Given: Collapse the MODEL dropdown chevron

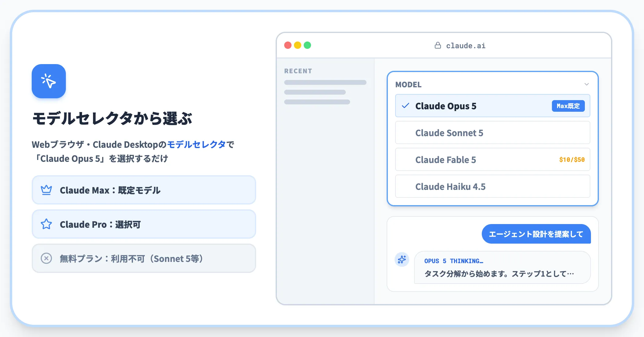Looking at the screenshot, I should coord(586,84).
